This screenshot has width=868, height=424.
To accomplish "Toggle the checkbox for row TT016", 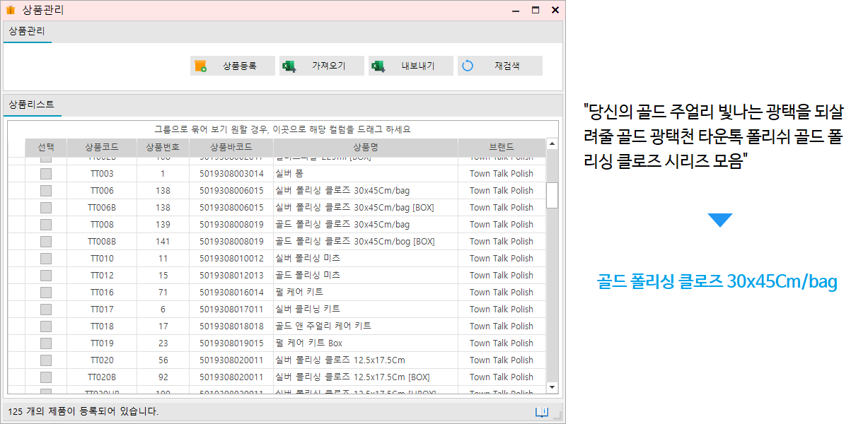I will [46, 293].
